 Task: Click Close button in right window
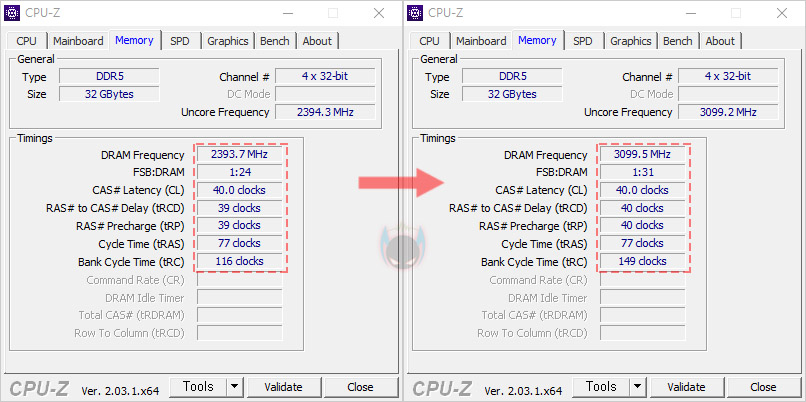coord(763,387)
